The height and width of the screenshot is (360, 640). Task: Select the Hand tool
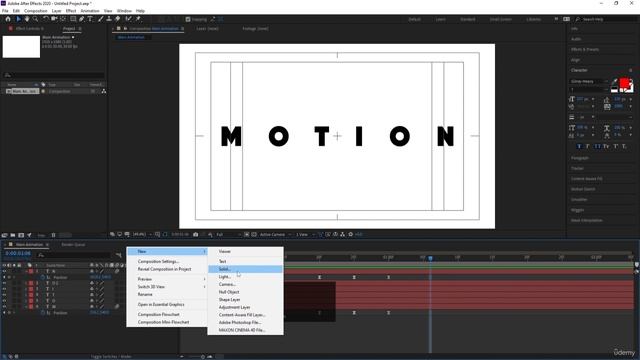27,19
